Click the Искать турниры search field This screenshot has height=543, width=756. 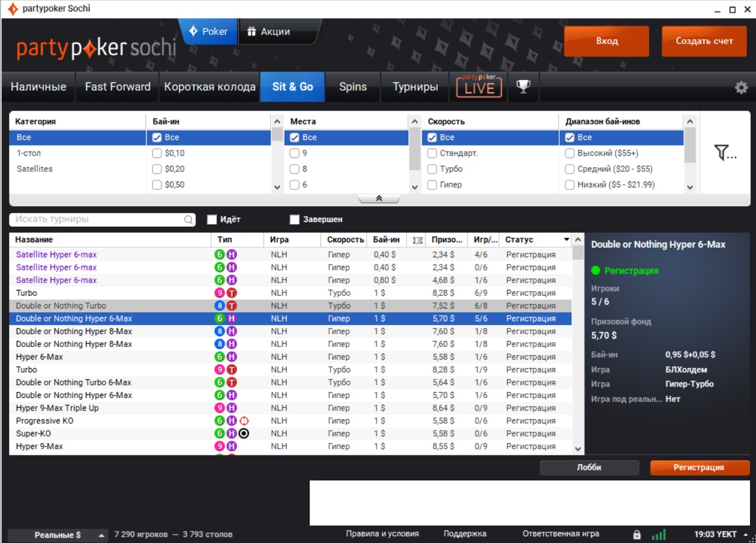[x=102, y=219]
